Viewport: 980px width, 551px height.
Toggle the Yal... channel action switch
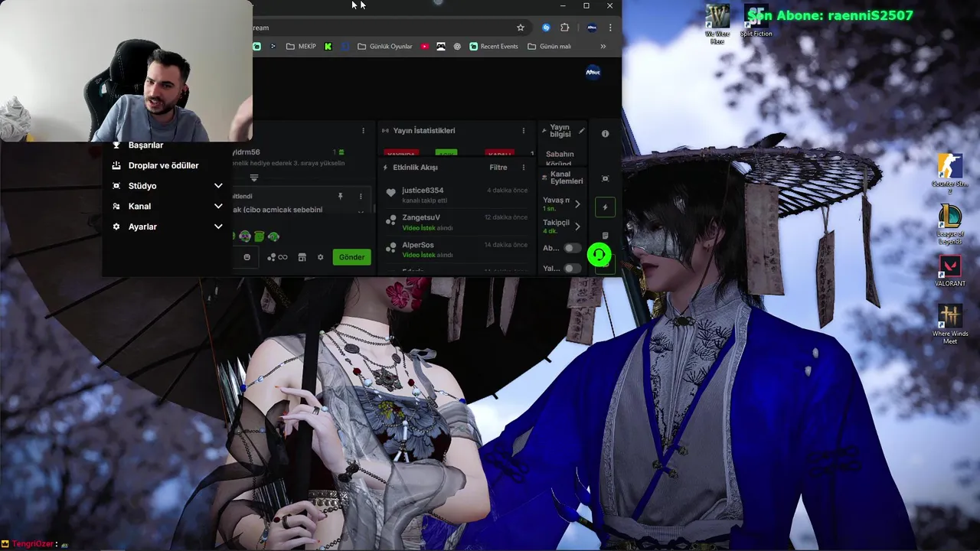(x=572, y=269)
